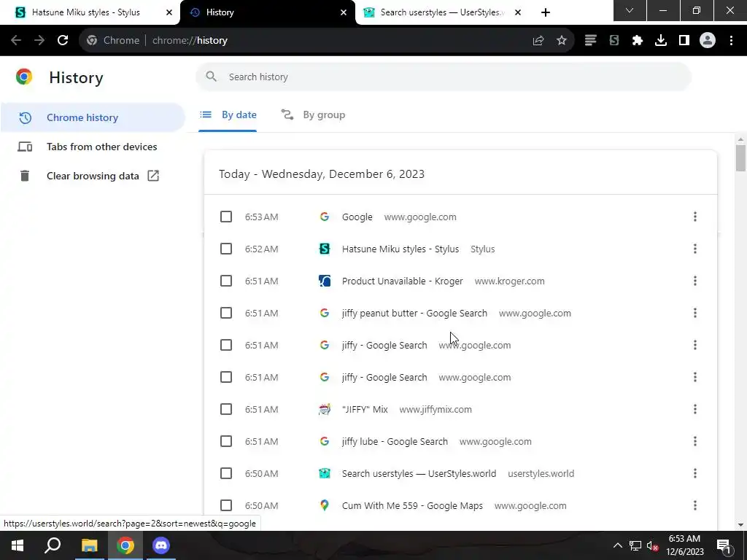Viewport: 747px width, 560px height.
Task: Click the history page scrollbar thumb
Action: (x=740, y=157)
